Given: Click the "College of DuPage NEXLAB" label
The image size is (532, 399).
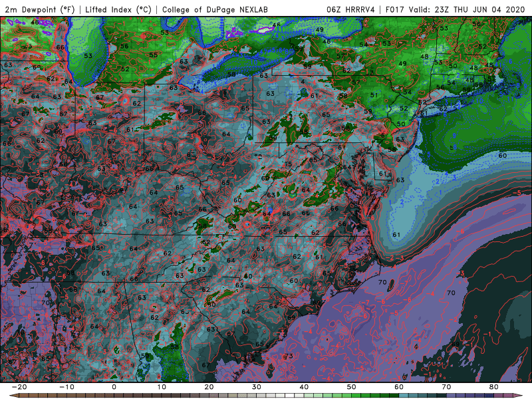Looking at the screenshot, I should click(x=215, y=9).
